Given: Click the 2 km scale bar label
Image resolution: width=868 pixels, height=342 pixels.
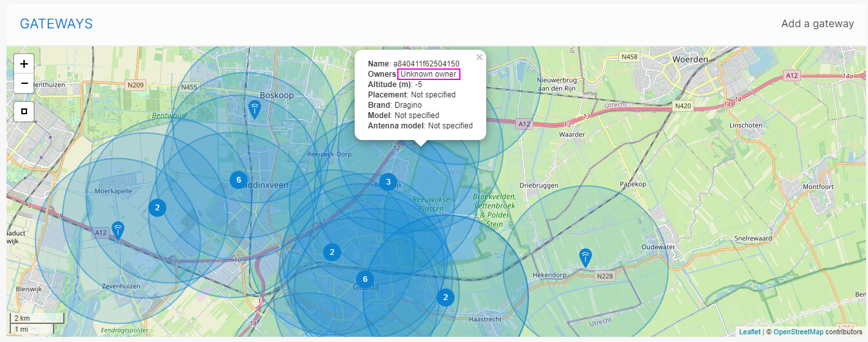Looking at the screenshot, I should (22, 319).
